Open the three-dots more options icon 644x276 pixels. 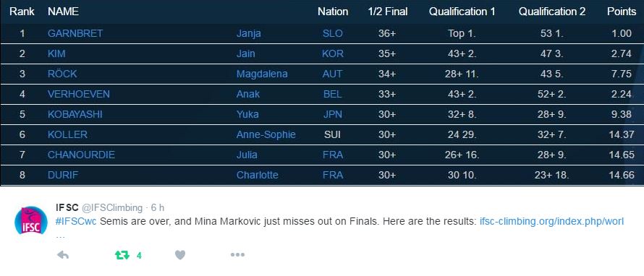tap(237, 254)
